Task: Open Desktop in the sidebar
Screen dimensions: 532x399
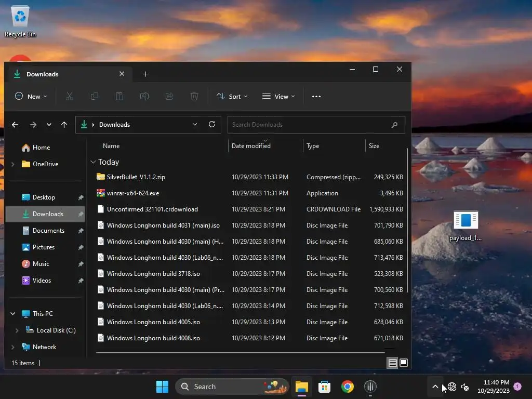Action: (x=45, y=197)
